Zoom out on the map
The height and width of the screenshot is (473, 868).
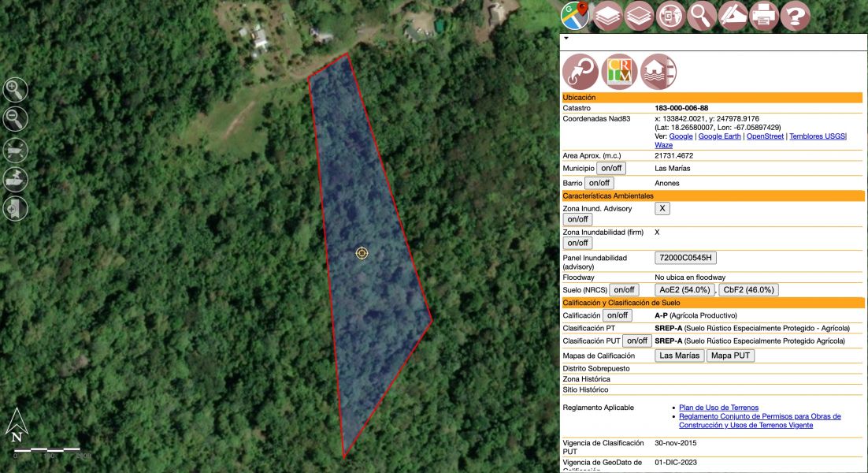[x=16, y=119]
